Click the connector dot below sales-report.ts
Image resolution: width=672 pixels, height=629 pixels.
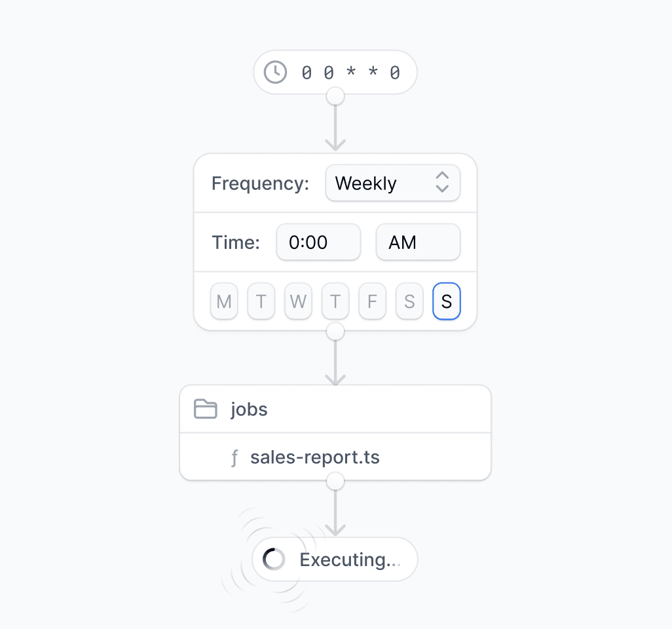pos(335,481)
